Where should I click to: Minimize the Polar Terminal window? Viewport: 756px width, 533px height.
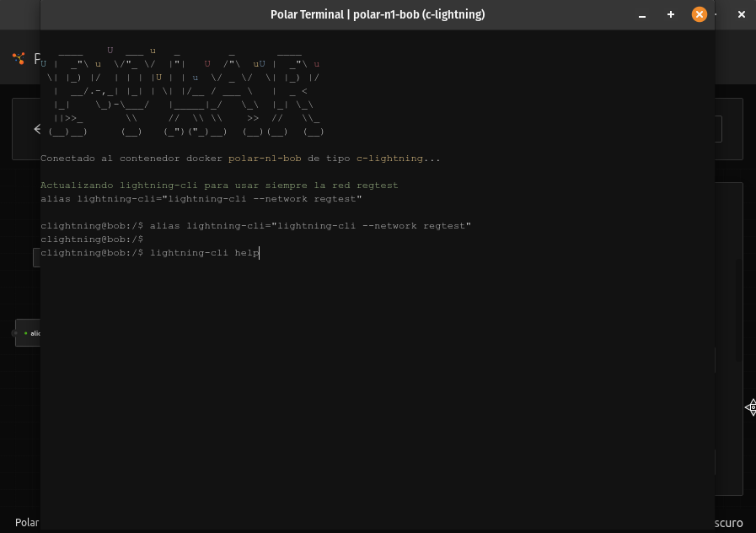(642, 14)
